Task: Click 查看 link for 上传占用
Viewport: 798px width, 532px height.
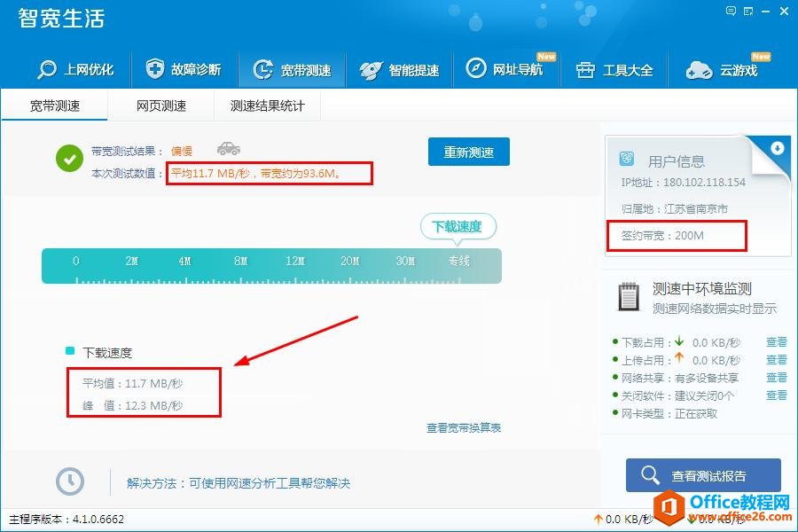Action: (777, 360)
